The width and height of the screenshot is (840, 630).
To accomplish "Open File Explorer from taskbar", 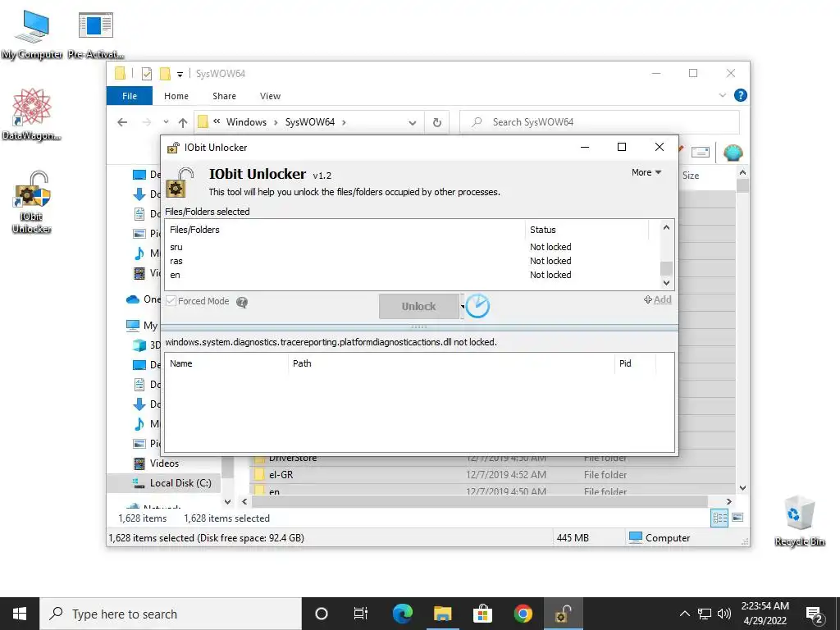I will click(x=442, y=614).
